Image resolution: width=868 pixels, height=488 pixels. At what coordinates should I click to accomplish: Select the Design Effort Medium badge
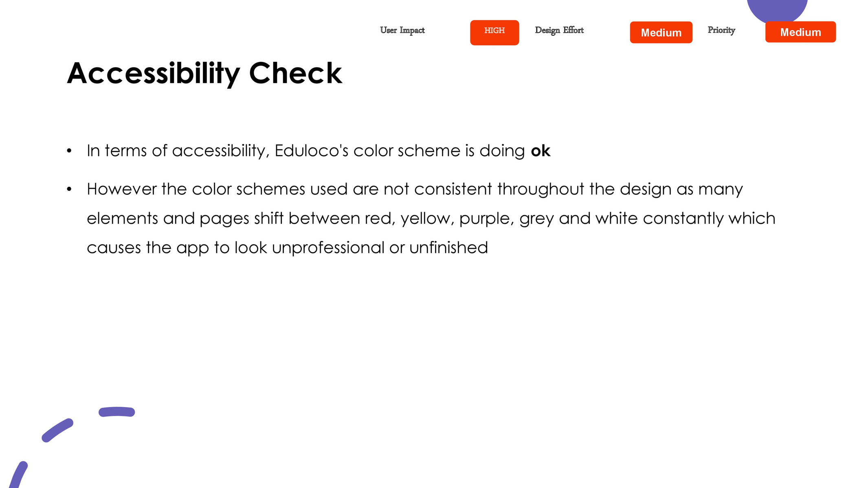(x=661, y=33)
